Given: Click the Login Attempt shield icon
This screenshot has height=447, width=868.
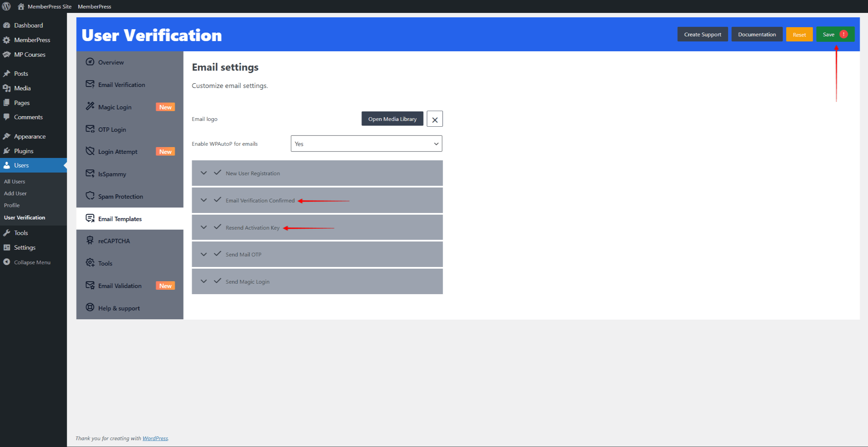Looking at the screenshot, I should click(90, 151).
